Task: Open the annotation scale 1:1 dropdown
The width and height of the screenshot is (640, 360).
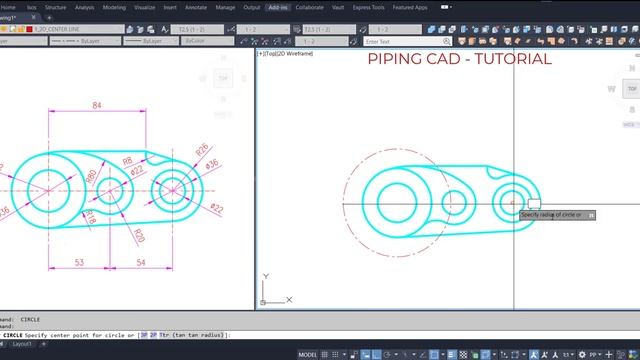Action: pos(568,355)
